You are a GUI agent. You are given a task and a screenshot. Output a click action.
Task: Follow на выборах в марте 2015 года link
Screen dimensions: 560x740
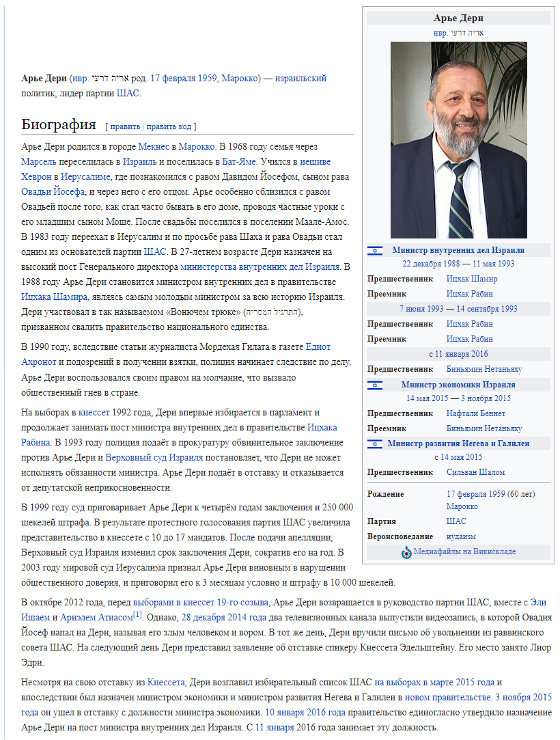pos(434,683)
